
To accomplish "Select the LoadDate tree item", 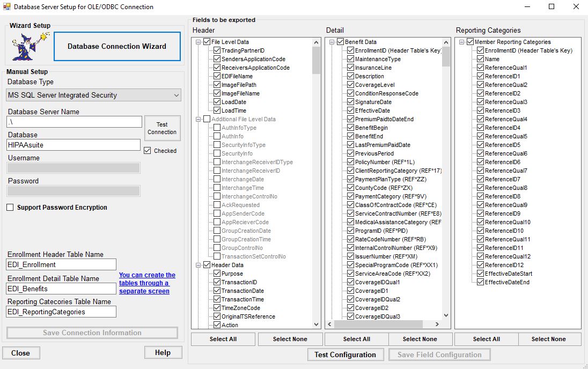I will tap(234, 102).
